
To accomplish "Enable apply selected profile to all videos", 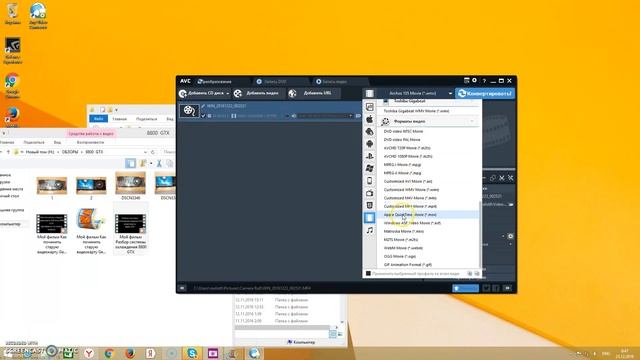I will tap(368, 273).
